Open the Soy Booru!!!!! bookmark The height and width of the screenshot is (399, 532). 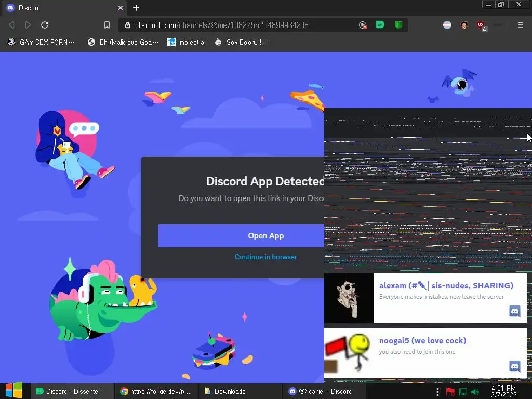pos(242,42)
